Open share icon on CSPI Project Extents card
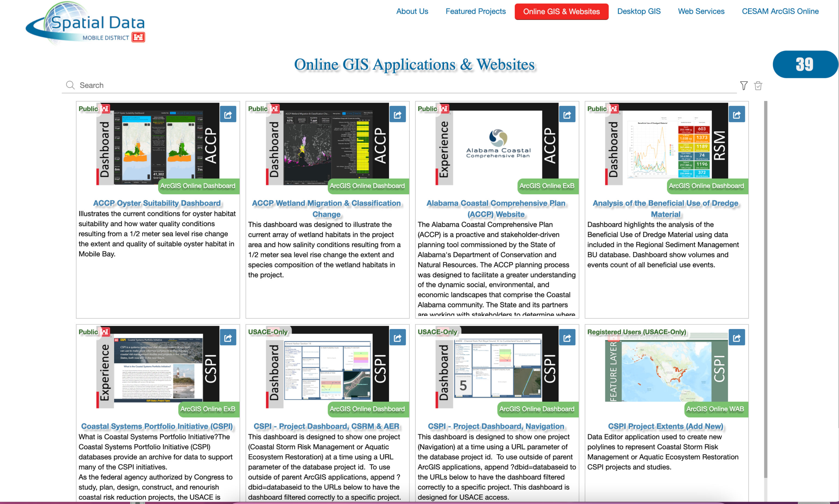The width and height of the screenshot is (839, 504). pos(736,338)
